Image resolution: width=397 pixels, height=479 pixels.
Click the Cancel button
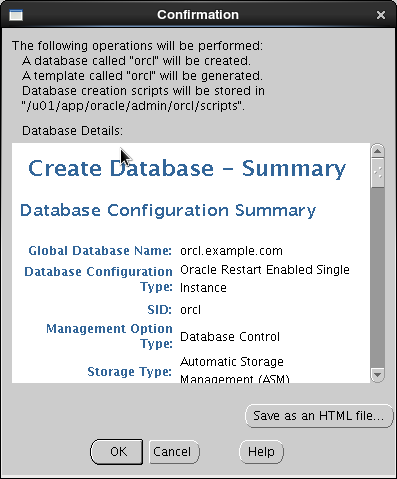[x=174, y=452]
